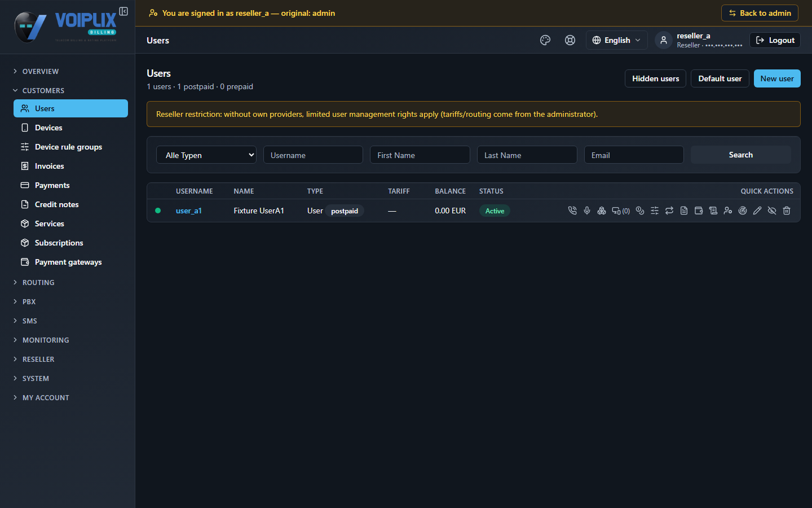Open Devices in the sidebar
This screenshot has width=812, height=508.
(70, 128)
